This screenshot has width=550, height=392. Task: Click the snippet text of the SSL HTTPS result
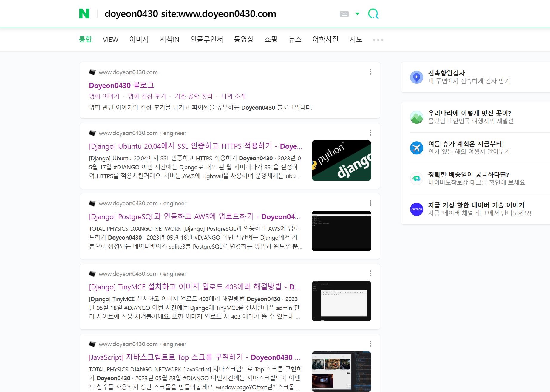pyautogui.click(x=195, y=167)
